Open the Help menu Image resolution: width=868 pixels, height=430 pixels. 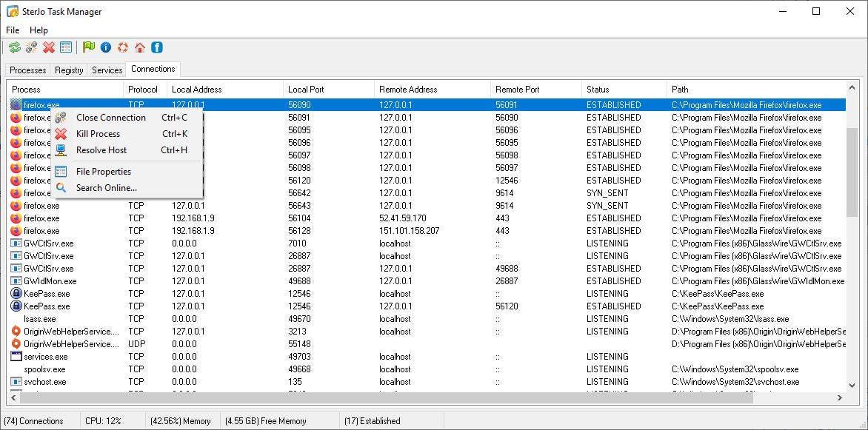[39, 30]
